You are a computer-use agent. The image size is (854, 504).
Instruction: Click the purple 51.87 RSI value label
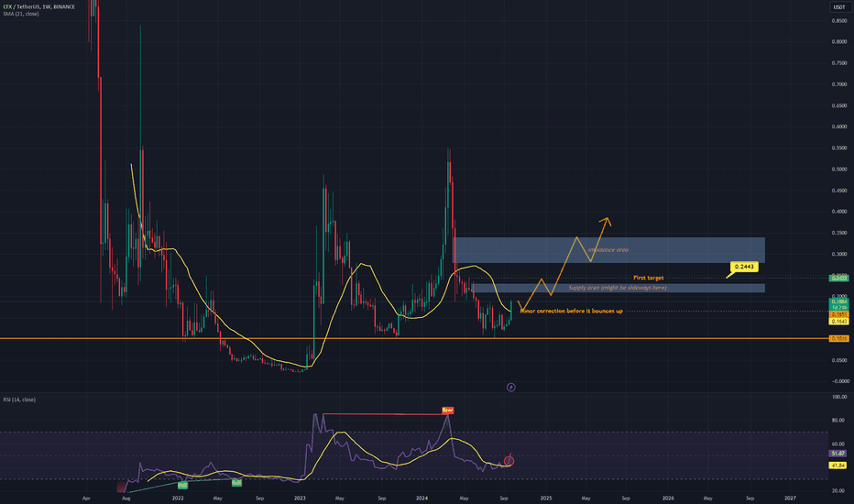(838, 454)
